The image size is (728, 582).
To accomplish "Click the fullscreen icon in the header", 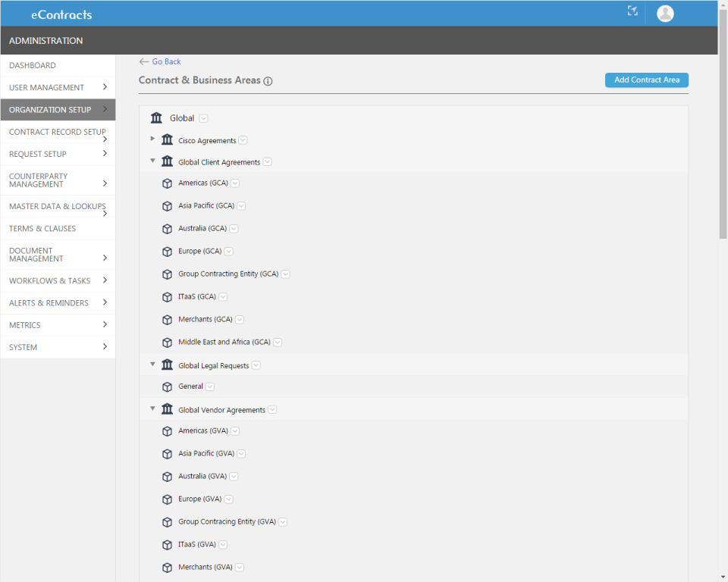I will (632, 12).
